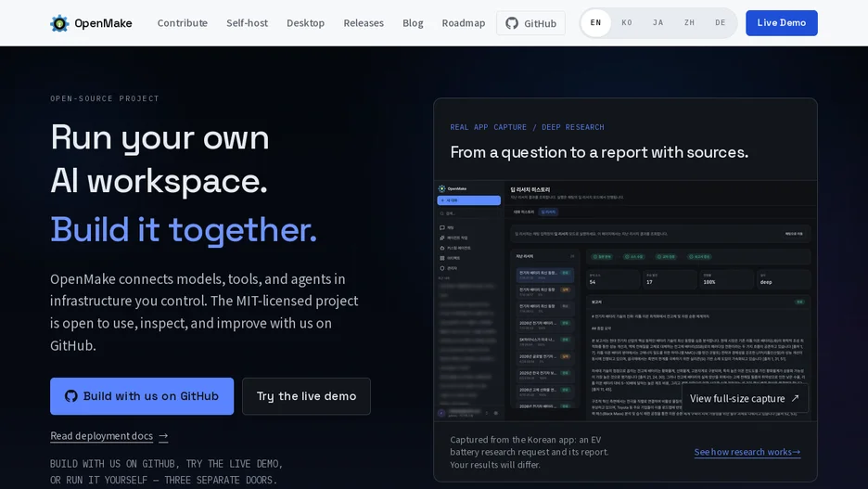868x489 pixels.
Task: Open the Releases page
Action: [364, 23]
